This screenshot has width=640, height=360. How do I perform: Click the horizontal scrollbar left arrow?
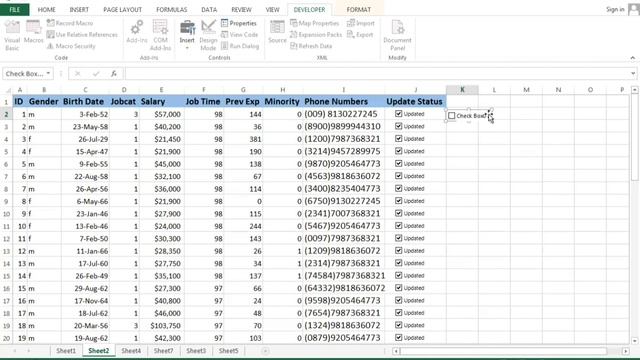[396, 351]
